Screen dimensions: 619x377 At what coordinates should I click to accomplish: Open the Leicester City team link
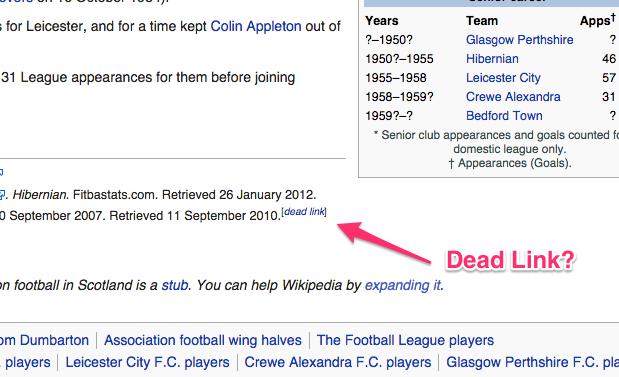503,78
